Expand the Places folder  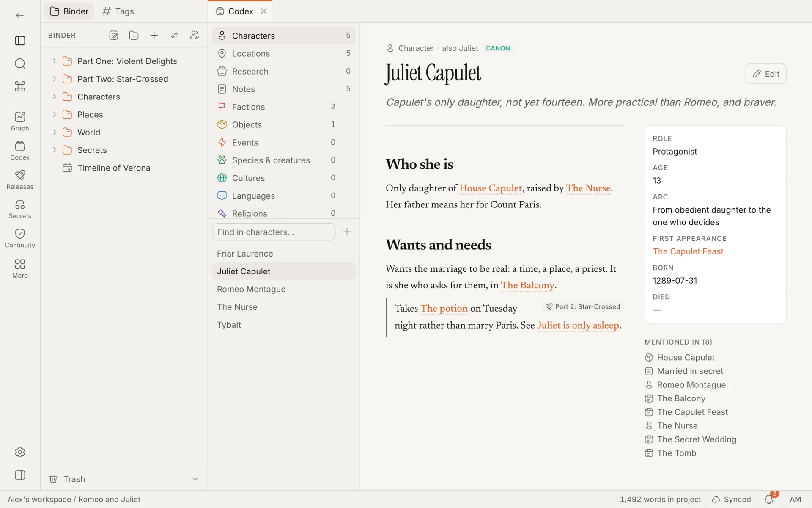[x=54, y=114]
